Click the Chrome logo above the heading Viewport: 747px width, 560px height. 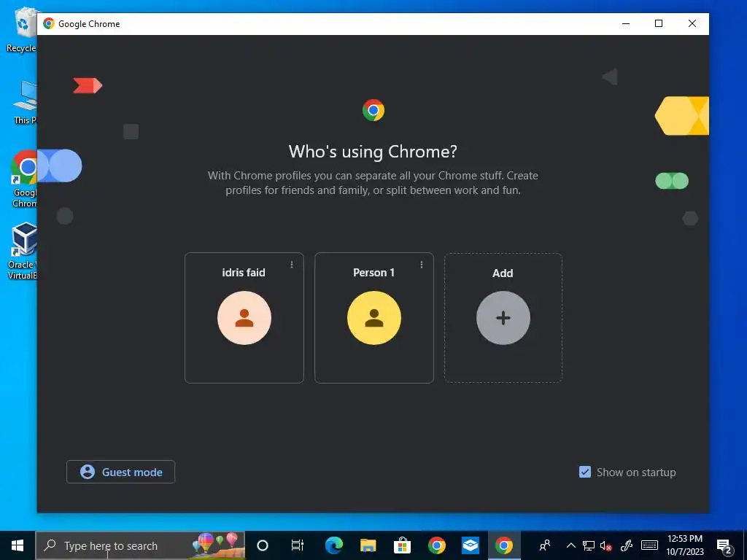pyautogui.click(x=373, y=110)
